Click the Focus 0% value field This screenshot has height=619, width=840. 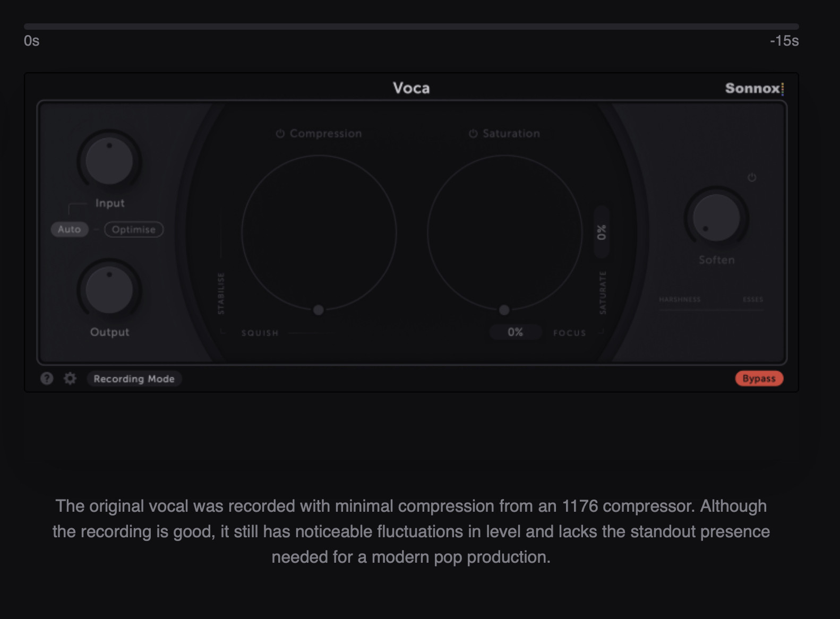click(x=516, y=332)
